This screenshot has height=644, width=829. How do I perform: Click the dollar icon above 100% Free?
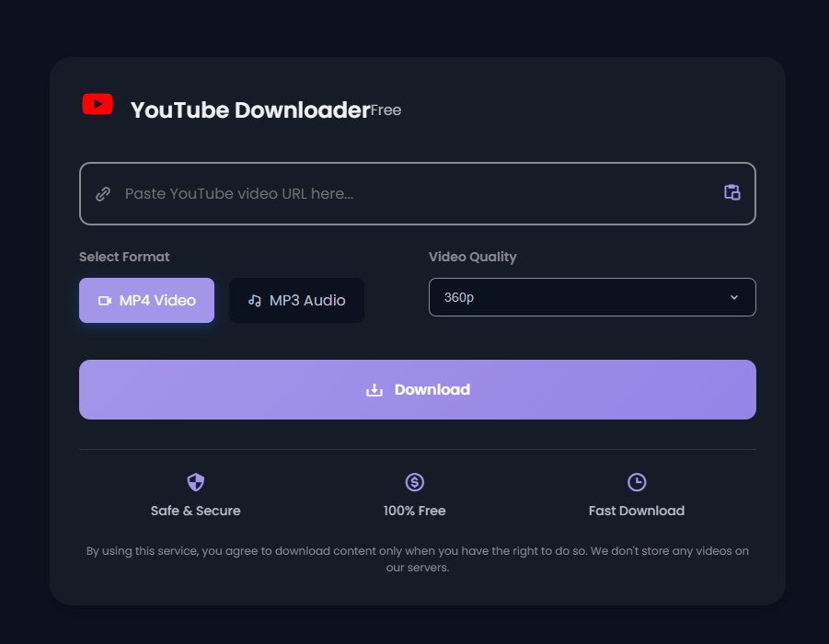[414, 481]
